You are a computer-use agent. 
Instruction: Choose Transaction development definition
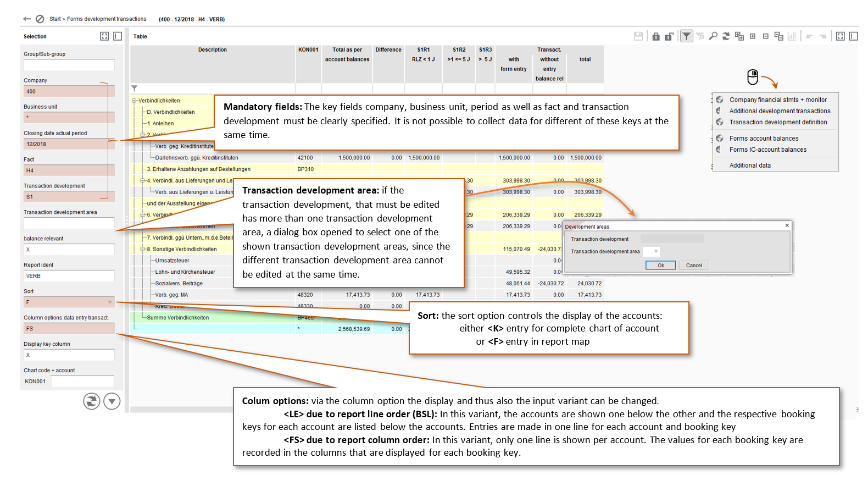[778, 123]
